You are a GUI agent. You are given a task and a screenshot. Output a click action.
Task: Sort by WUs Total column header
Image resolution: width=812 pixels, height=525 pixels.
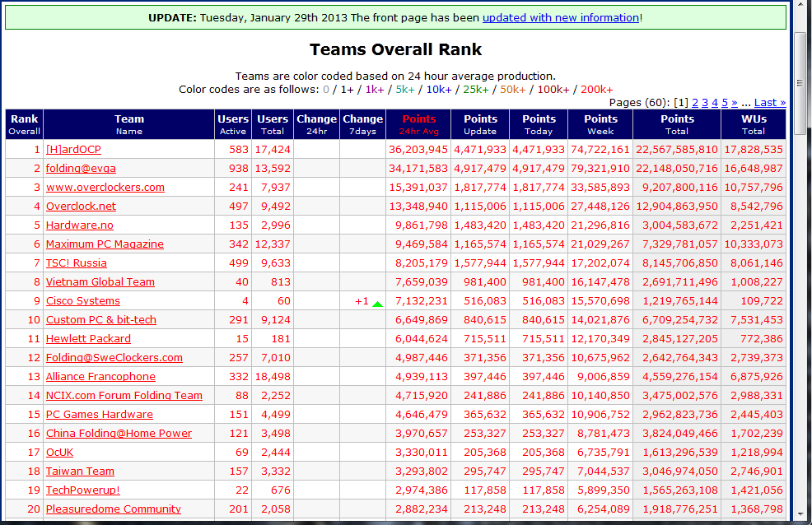[x=754, y=124]
